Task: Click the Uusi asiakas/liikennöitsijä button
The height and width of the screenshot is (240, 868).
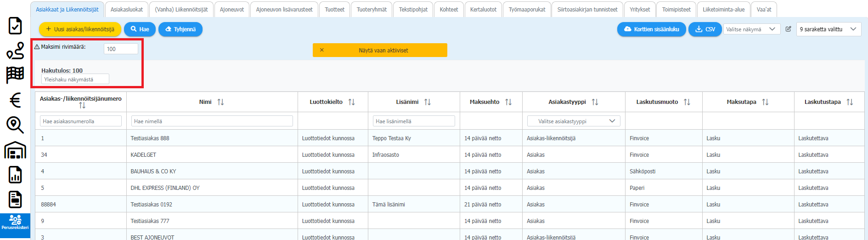Action: pyautogui.click(x=80, y=29)
